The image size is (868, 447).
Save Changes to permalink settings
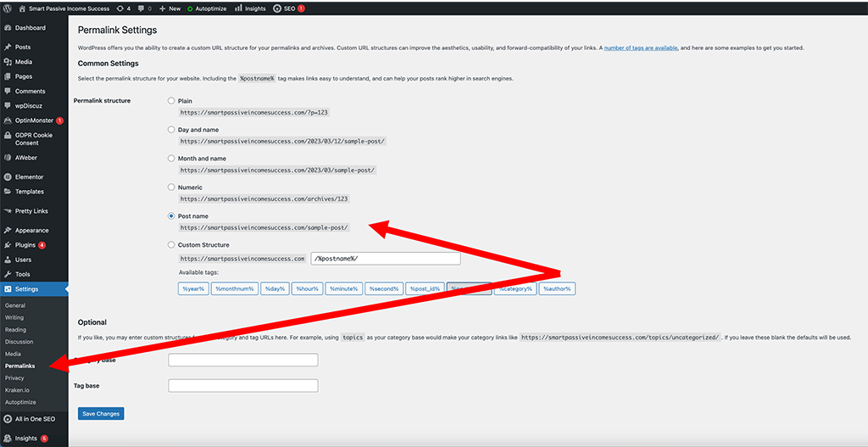tap(101, 414)
